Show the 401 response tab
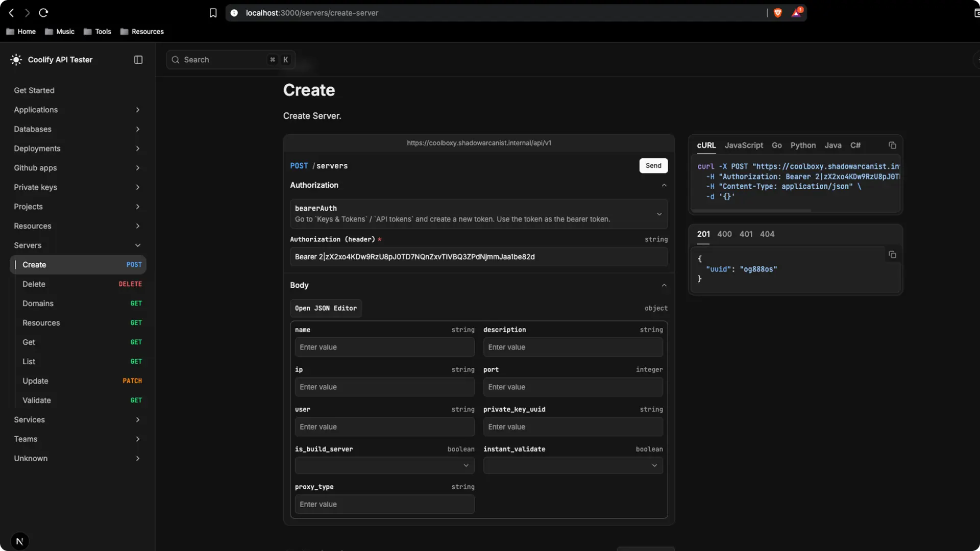 pyautogui.click(x=746, y=234)
